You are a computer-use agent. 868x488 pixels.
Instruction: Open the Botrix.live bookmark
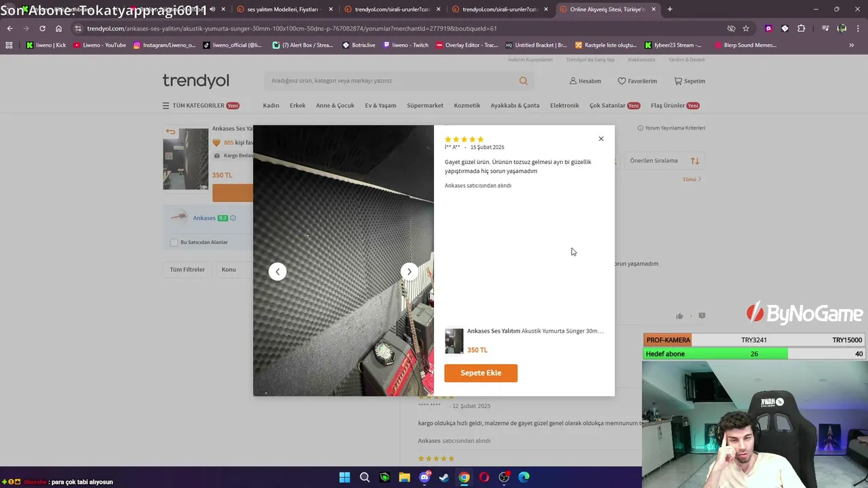(x=359, y=45)
